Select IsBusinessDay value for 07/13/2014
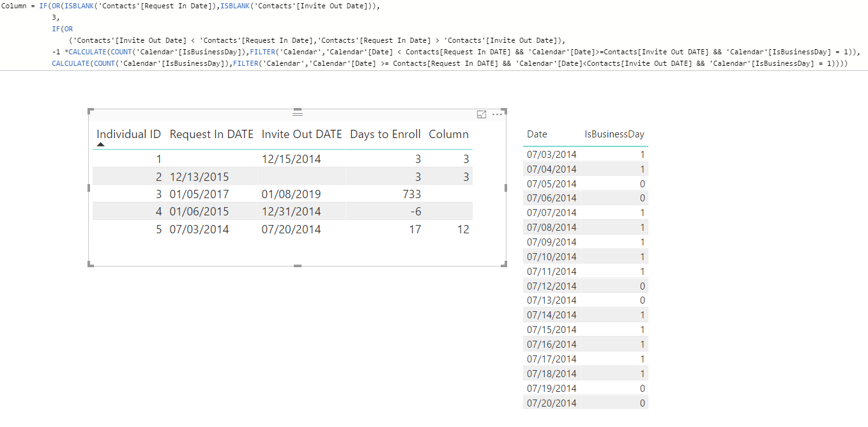Image resolution: width=868 pixels, height=427 pixels. (642, 300)
